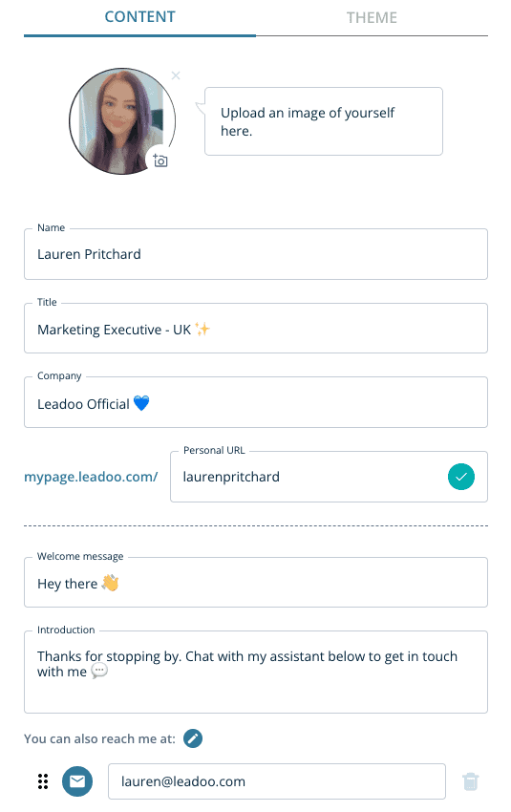Click the You can also reach me at label

point(100,739)
